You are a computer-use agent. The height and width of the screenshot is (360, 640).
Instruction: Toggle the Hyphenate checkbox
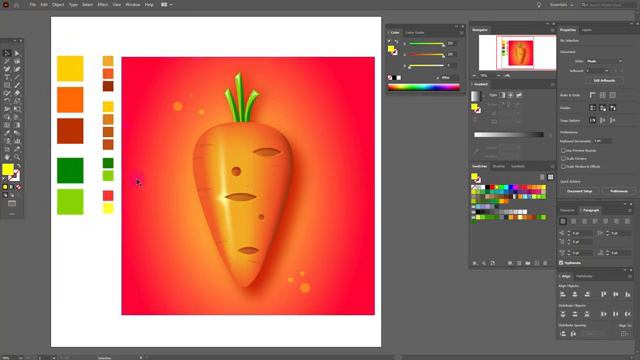point(561,263)
